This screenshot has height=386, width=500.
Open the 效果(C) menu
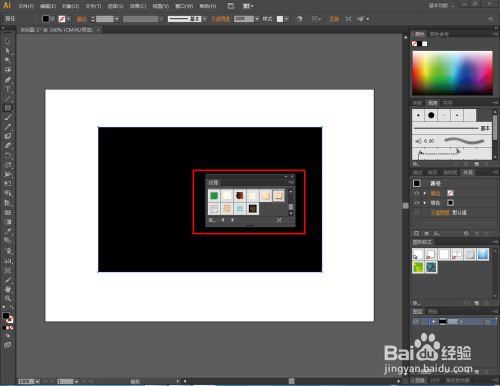point(138,6)
